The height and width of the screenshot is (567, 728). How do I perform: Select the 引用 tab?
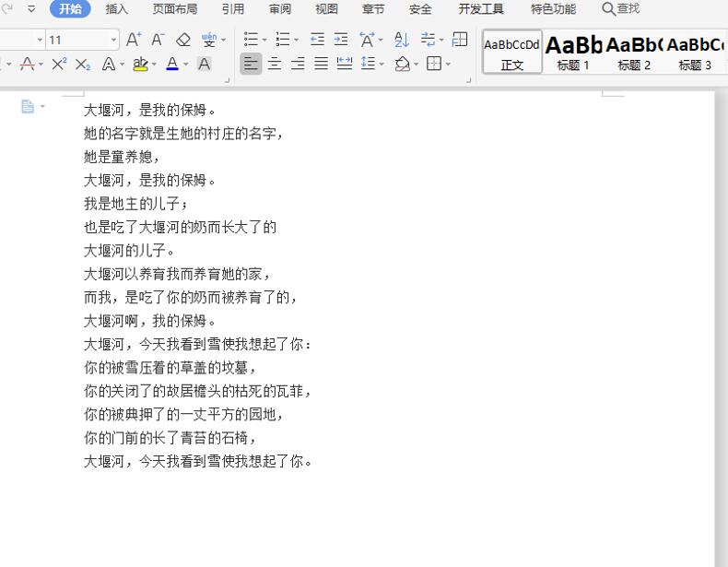click(x=232, y=9)
